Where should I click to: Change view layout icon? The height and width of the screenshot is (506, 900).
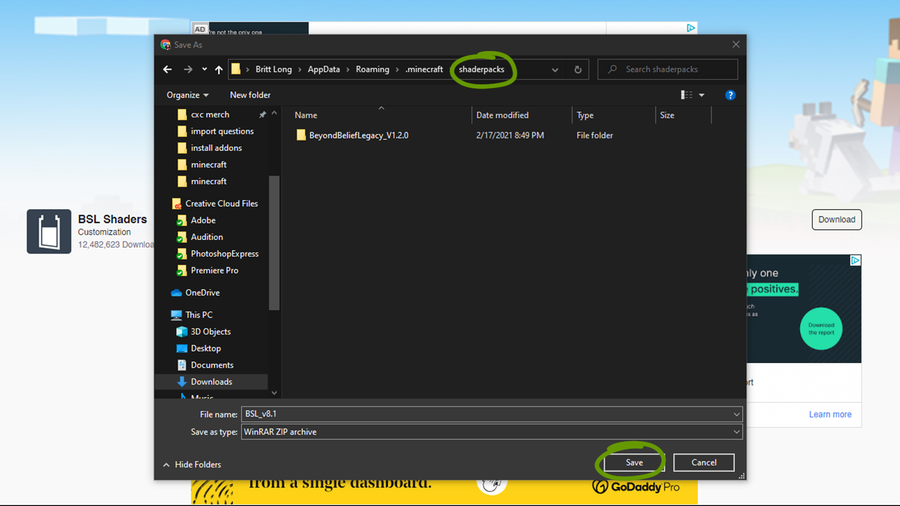pos(687,95)
